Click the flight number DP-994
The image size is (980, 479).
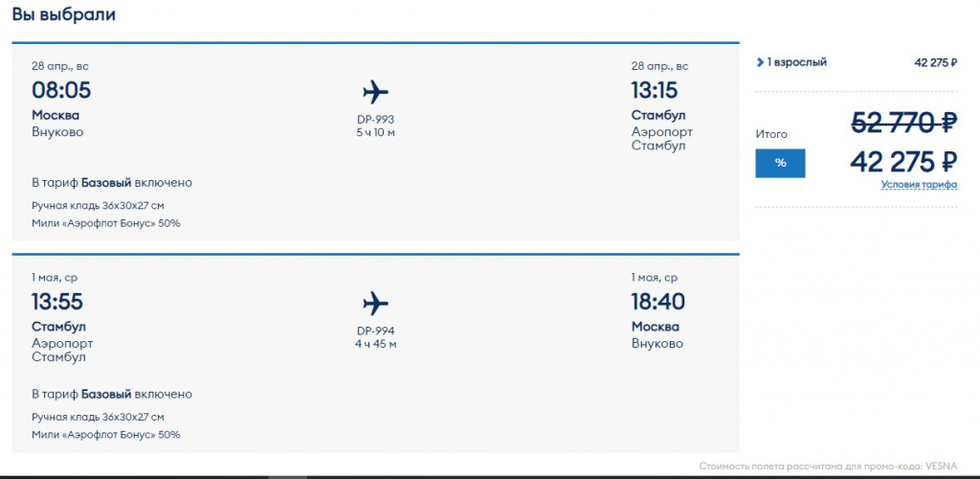point(375,331)
